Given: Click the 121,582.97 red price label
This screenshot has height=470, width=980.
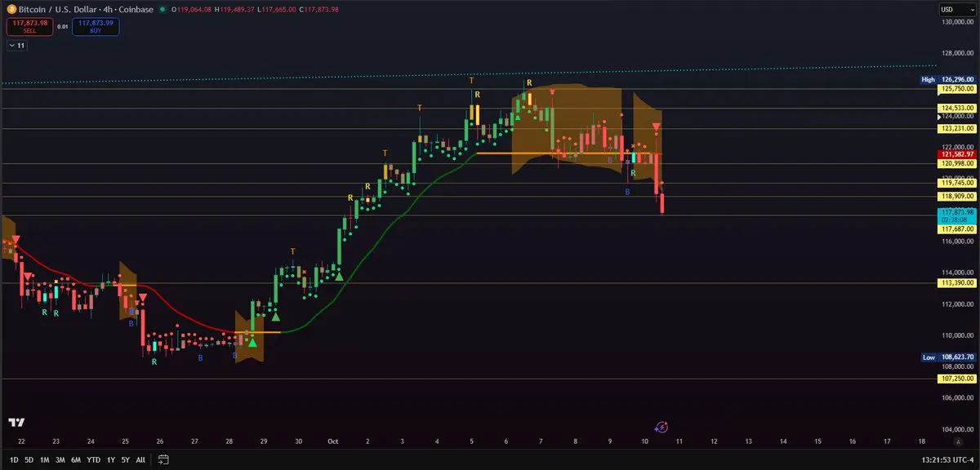Looking at the screenshot, I should coord(958,154).
